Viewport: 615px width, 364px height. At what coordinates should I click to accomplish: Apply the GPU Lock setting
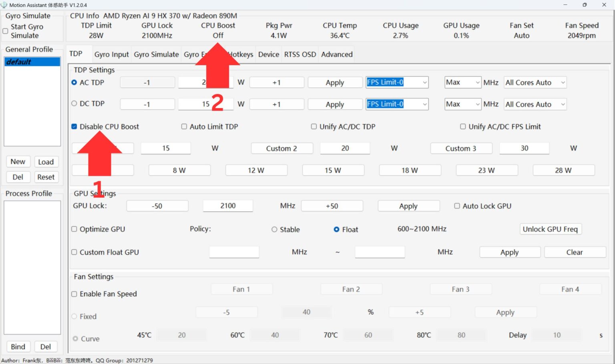(x=408, y=206)
